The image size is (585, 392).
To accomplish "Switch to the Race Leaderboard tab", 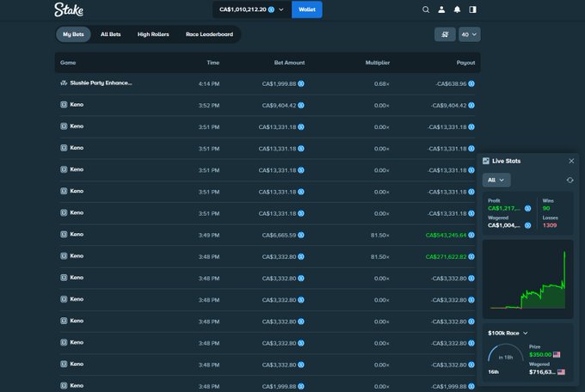I will 209,34.
